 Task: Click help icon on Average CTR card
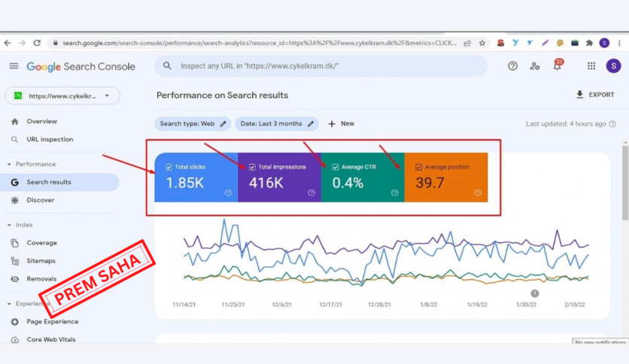(395, 193)
